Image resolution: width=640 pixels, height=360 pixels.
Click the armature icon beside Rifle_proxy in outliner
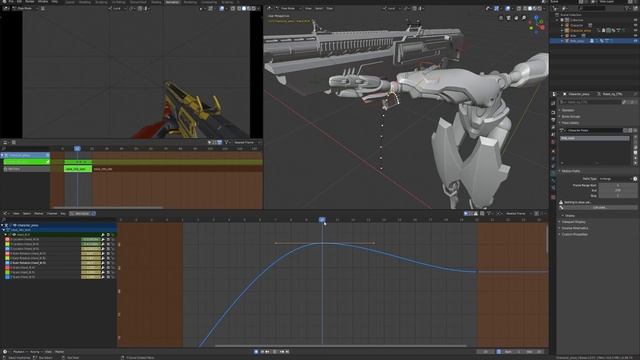click(567, 41)
